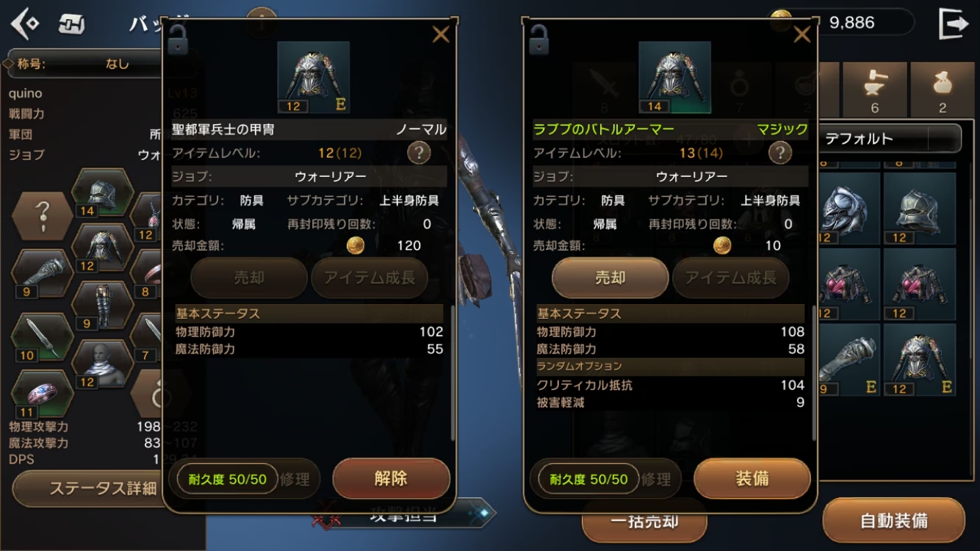Viewport: 980px width, 551px height.
Task: Open the デフォルト sort dropdown
Action: point(890,138)
